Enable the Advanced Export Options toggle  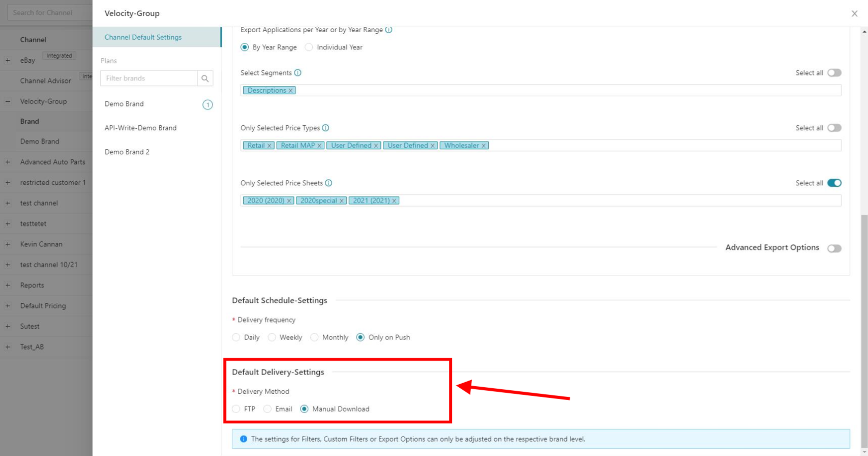834,248
